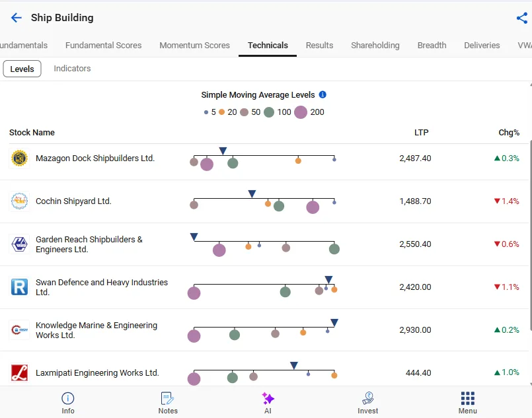Click Swan Defence 50 SMA brown dot

[x=319, y=291]
